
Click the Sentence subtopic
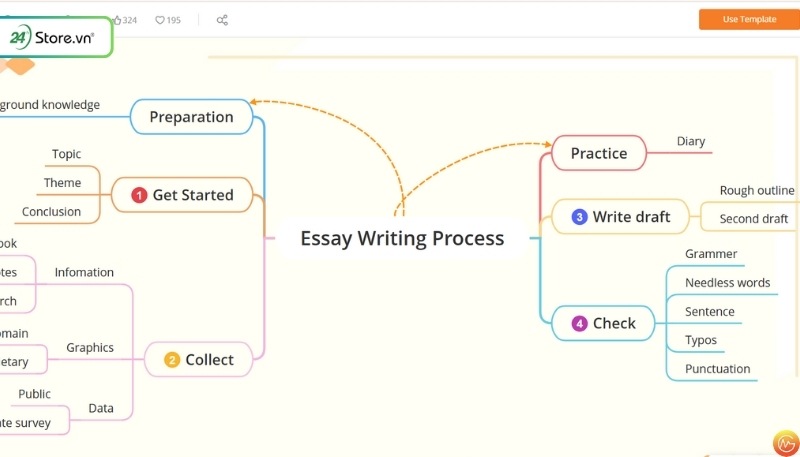[x=710, y=312]
